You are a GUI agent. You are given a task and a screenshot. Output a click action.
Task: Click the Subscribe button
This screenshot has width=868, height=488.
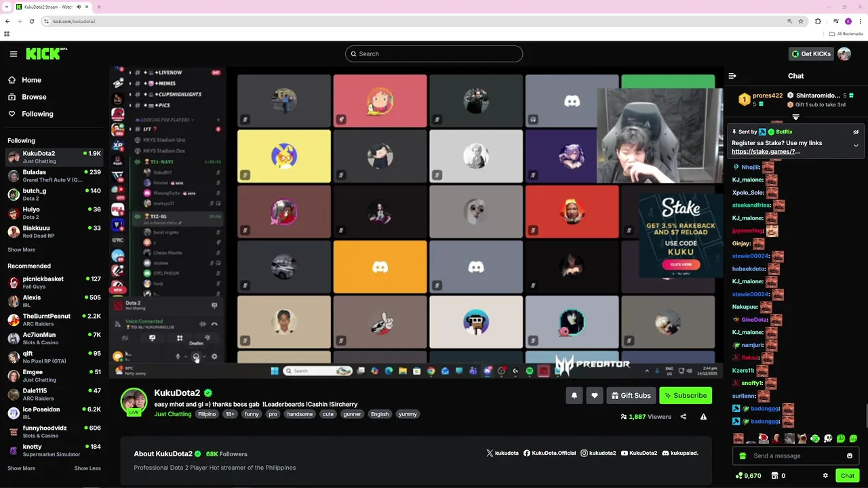pos(686,395)
